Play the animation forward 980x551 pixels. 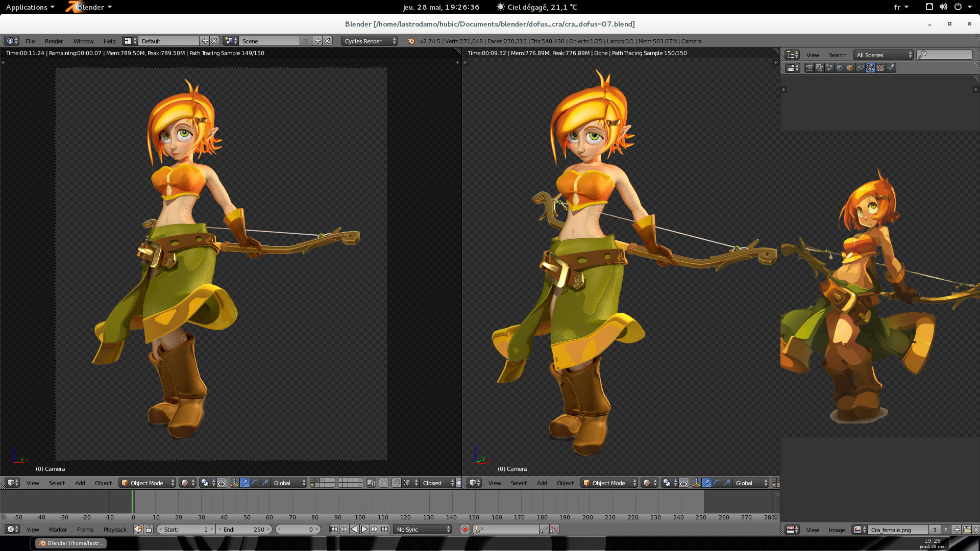pyautogui.click(x=364, y=530)
